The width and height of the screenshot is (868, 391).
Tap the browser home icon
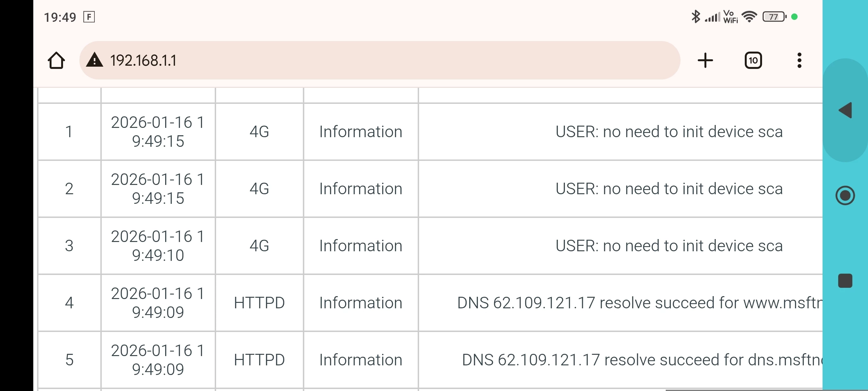coord(56,61)
